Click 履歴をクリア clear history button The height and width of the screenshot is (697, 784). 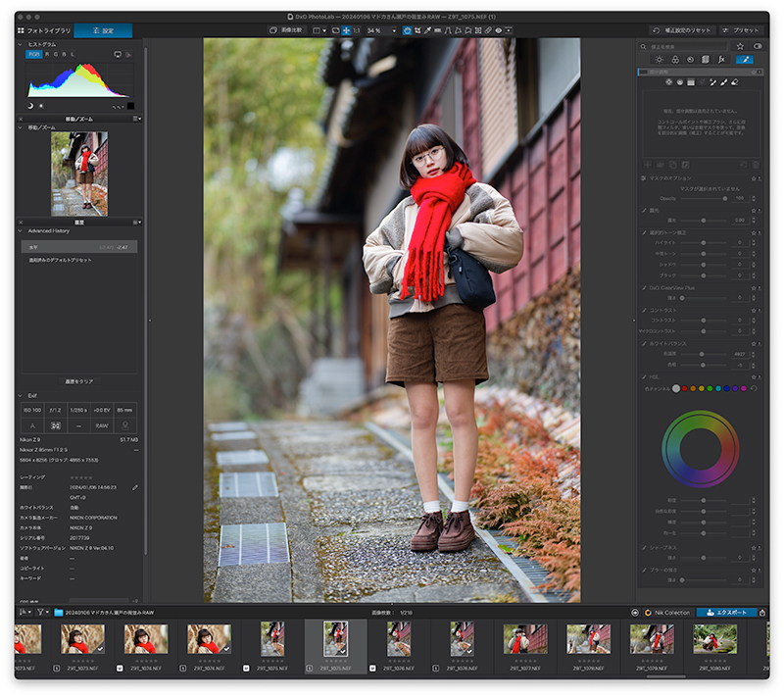click(x=79, y=381)
